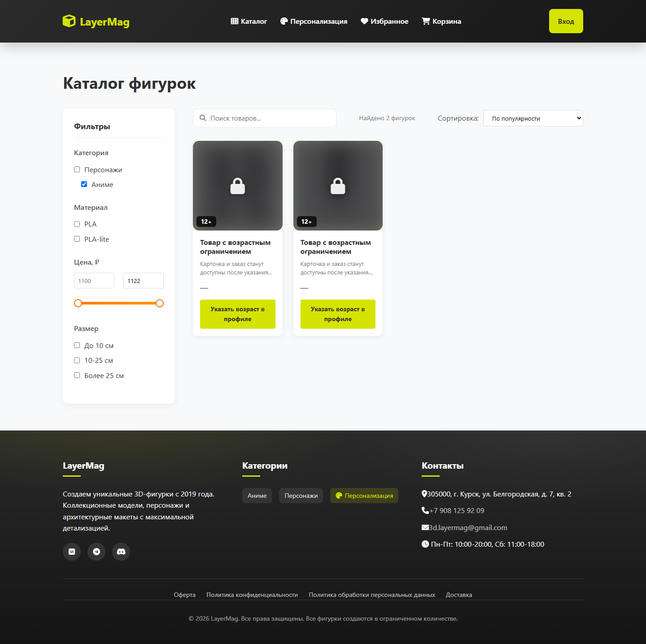
Task: Click the shopping cart icon for Корзина
Action: click(426, 21)
